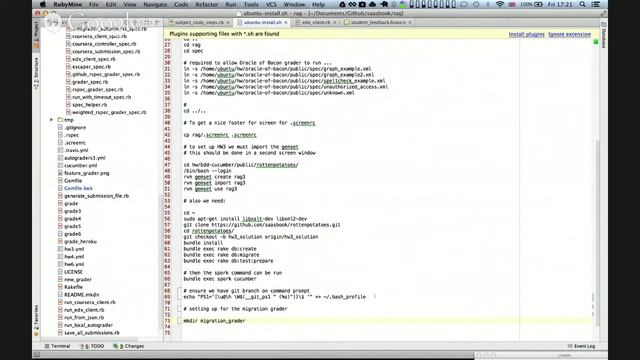Click the battery status in menu bar

[x=531, y=4]
